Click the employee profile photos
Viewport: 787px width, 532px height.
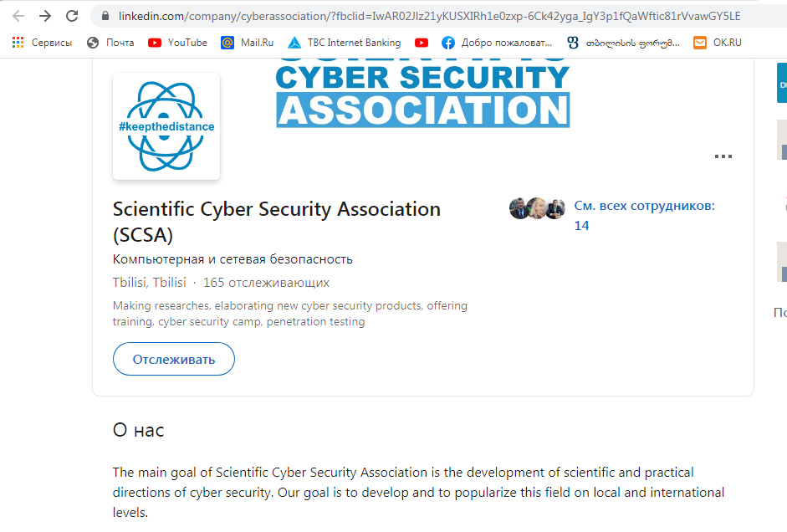tap(537, 208)
